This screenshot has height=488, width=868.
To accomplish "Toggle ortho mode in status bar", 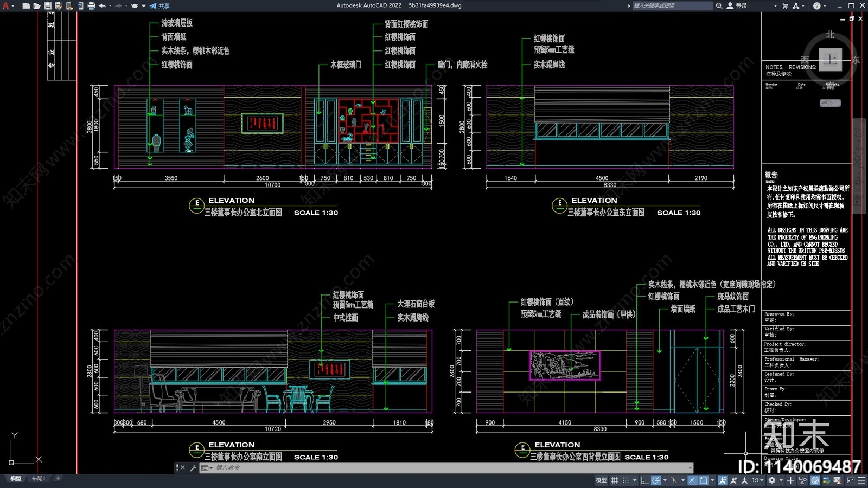I will tap(644, 480).
